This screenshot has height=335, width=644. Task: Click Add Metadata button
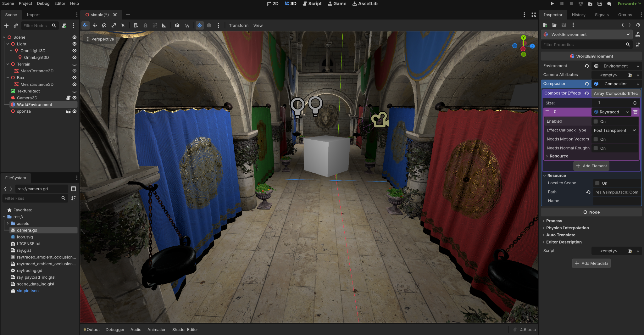tap(591, 263)
